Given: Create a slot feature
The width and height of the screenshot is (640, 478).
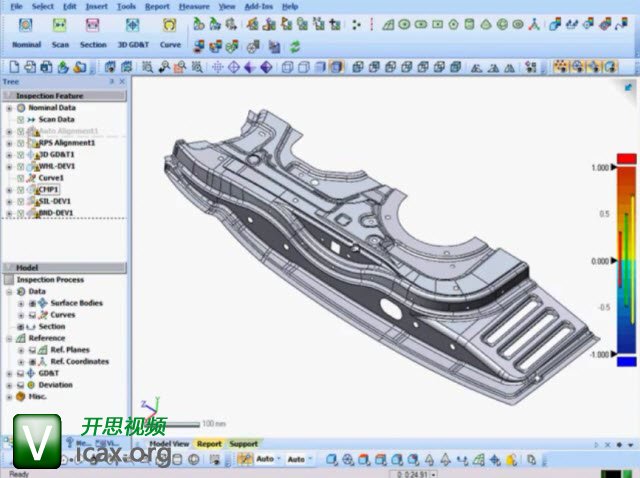Looking at the screenshot, I should point(420,25).
